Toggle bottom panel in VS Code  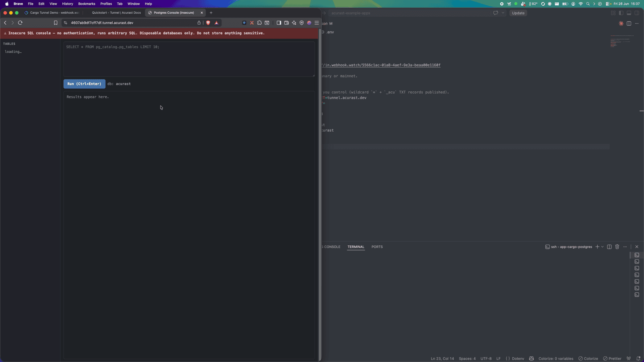tap(629, 13)
